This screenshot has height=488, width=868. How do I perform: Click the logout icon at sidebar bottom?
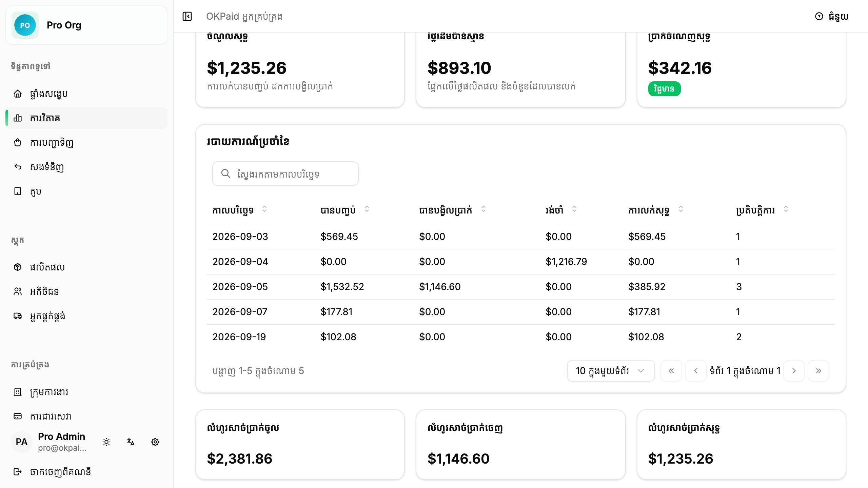(x=18, y=472)
